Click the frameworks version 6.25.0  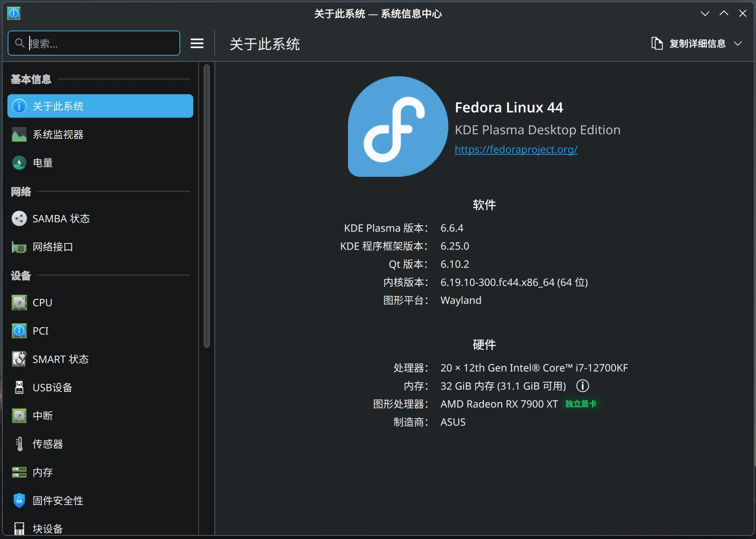pos(455,246)
